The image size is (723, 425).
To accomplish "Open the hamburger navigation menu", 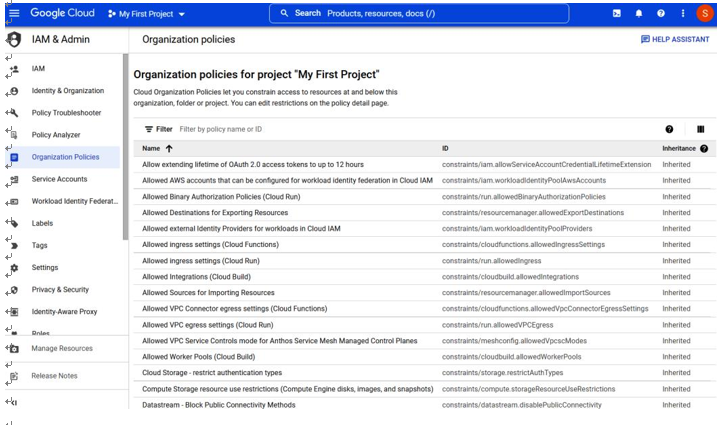I will coord(14,13).
